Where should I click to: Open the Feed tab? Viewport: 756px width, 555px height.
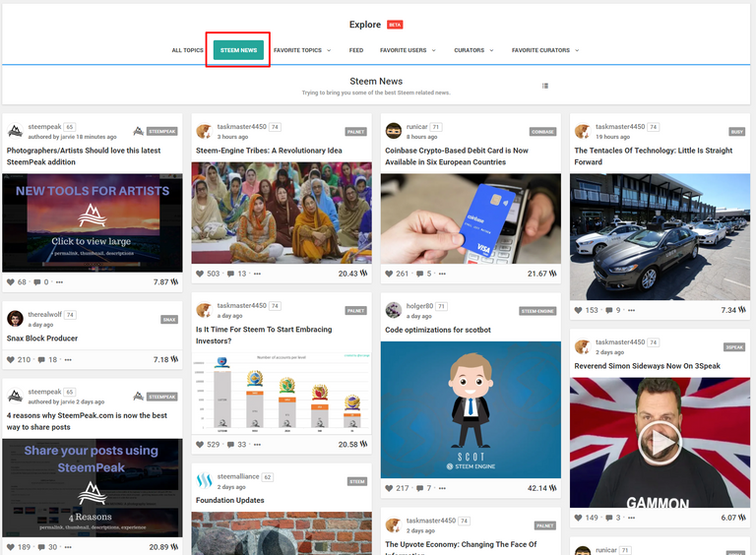tap(356, 50)
